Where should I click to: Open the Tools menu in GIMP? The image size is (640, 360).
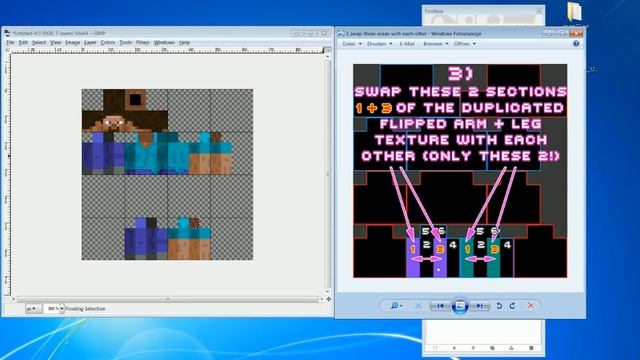(x=125, y=42)
